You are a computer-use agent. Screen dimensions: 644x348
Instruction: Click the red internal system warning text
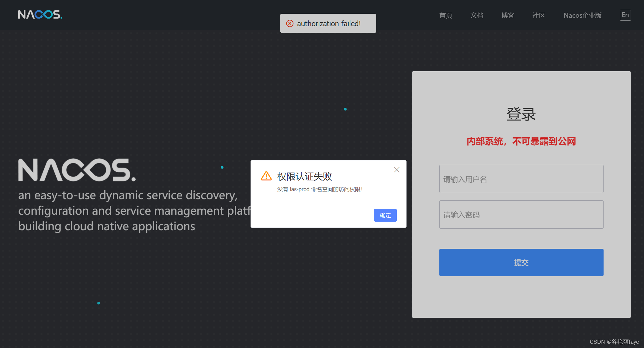tap(521, 141)
